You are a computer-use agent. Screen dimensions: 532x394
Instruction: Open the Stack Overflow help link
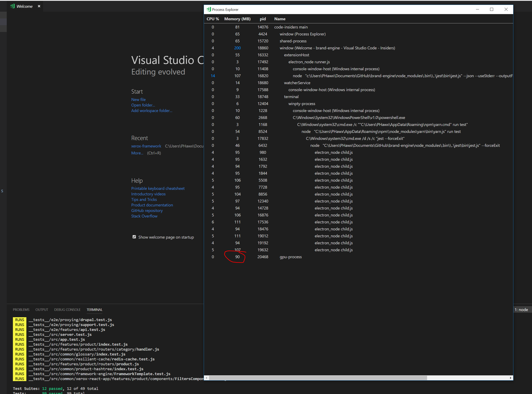point(144,216)
